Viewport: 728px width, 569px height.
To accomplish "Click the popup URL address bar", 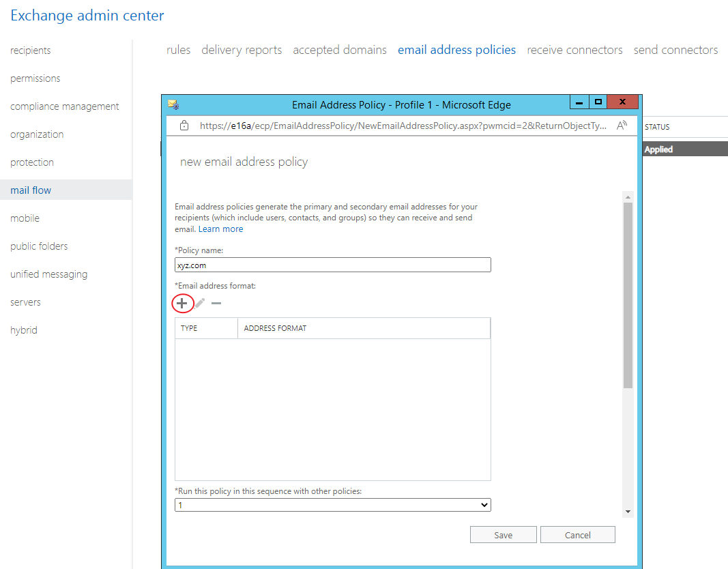I will coord(403,126).
